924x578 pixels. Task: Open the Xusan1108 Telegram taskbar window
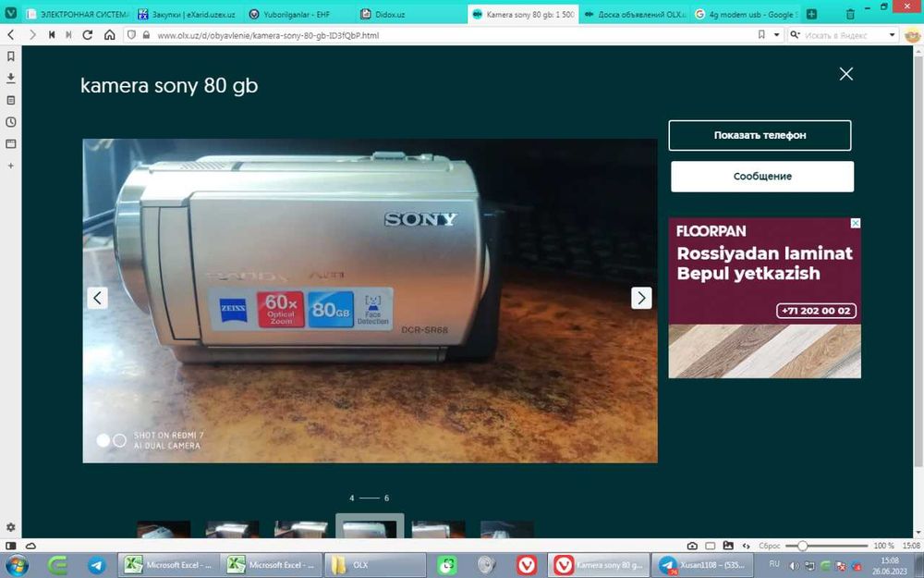click(704, 565)
